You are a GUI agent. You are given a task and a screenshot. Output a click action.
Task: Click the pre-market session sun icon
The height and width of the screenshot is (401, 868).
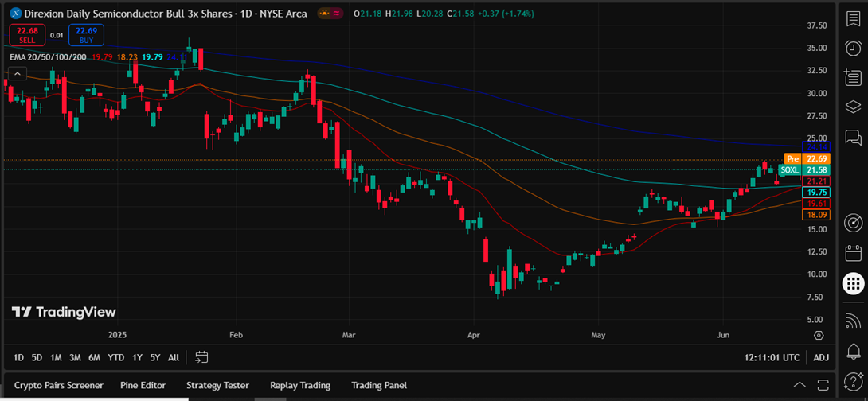coord(324,14)
